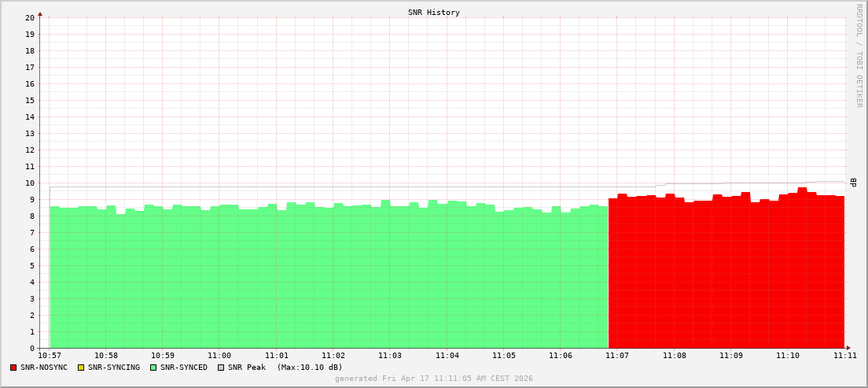Click the 10 value on the y-axis
The height and width of the screenshot is (388, 868).
tap(29, 183)
